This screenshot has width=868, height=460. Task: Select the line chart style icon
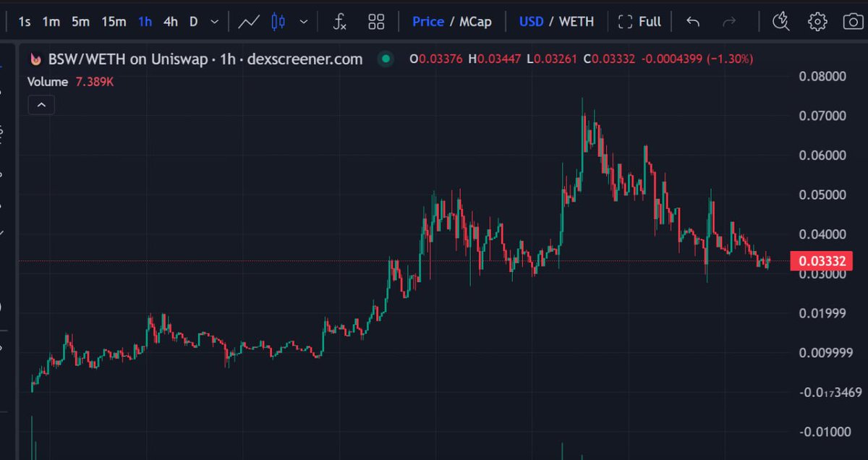tap(249, 22)
